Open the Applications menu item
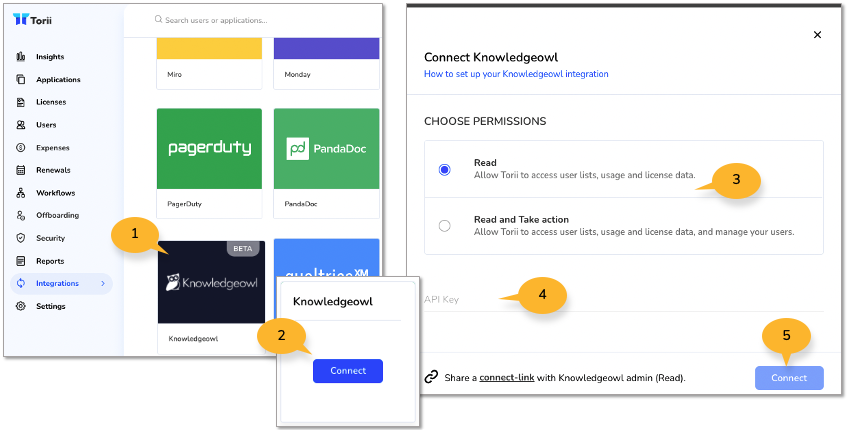 tap(58, 79)
